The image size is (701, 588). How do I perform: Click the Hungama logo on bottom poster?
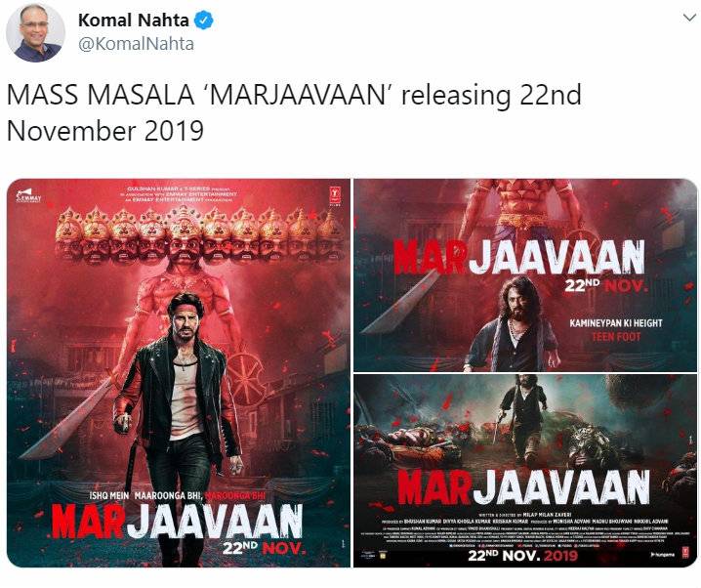click(x=664, y=555)
